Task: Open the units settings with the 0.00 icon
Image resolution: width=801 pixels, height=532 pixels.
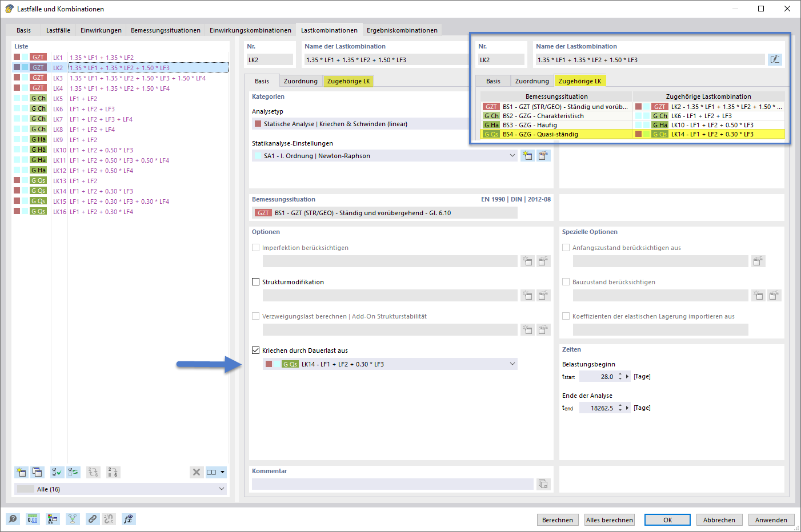Action: 33,519
